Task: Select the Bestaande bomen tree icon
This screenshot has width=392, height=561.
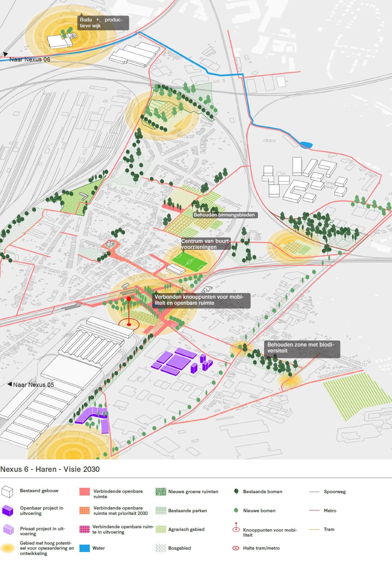Action: (x=236, y=491)
